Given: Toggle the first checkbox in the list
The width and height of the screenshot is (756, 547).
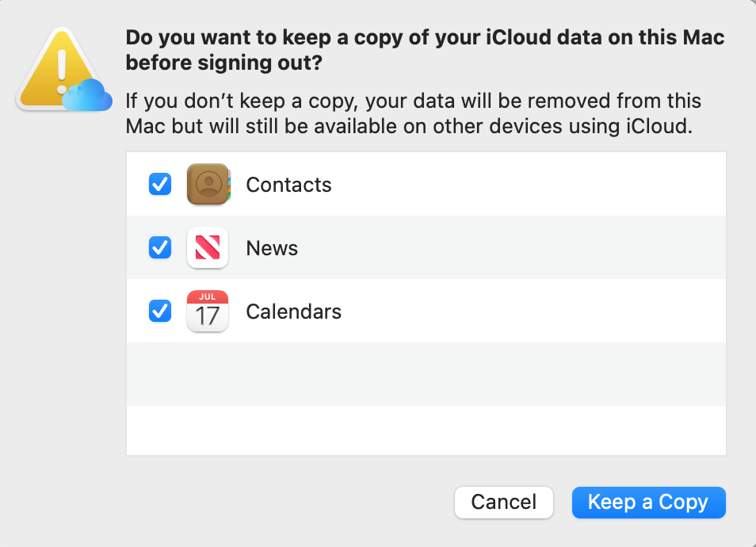Looking at the screenshot, I should (159, 184).
